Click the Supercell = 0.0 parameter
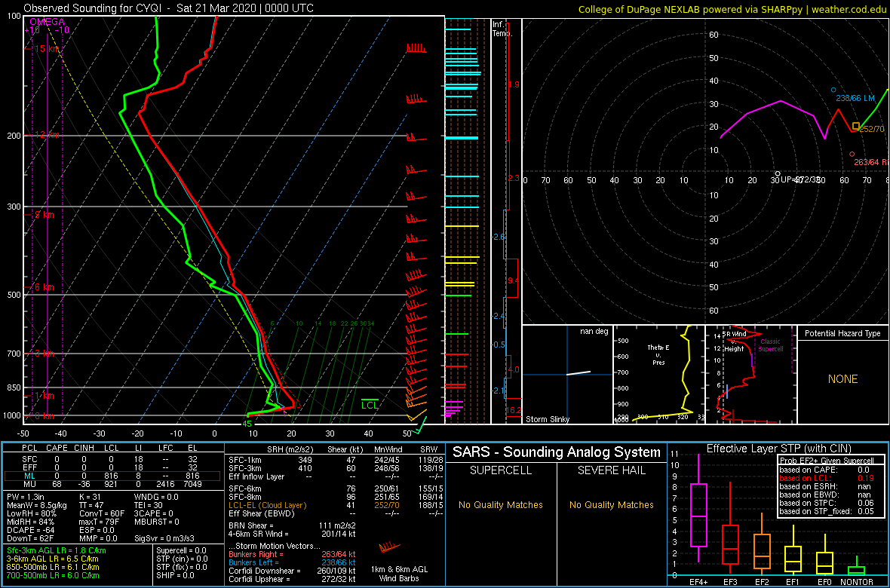The image size is (890, 588). [183, 551]
